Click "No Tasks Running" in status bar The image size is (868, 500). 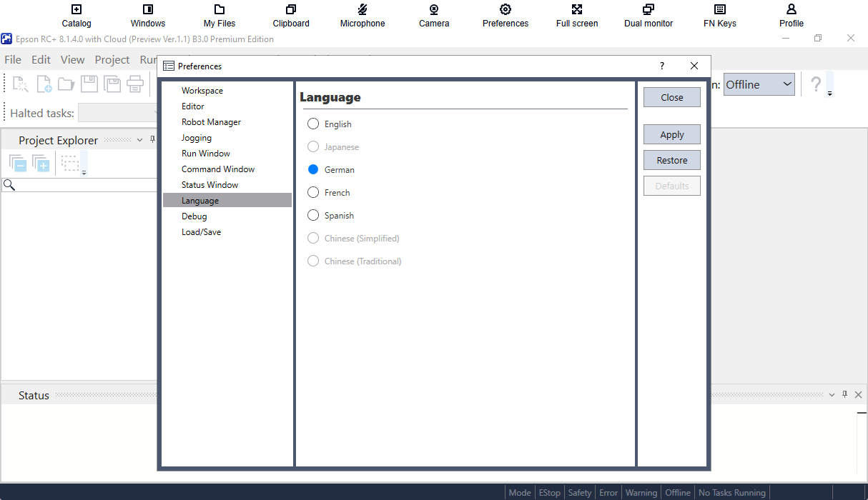pyautogui.click(x=732, y=492)
